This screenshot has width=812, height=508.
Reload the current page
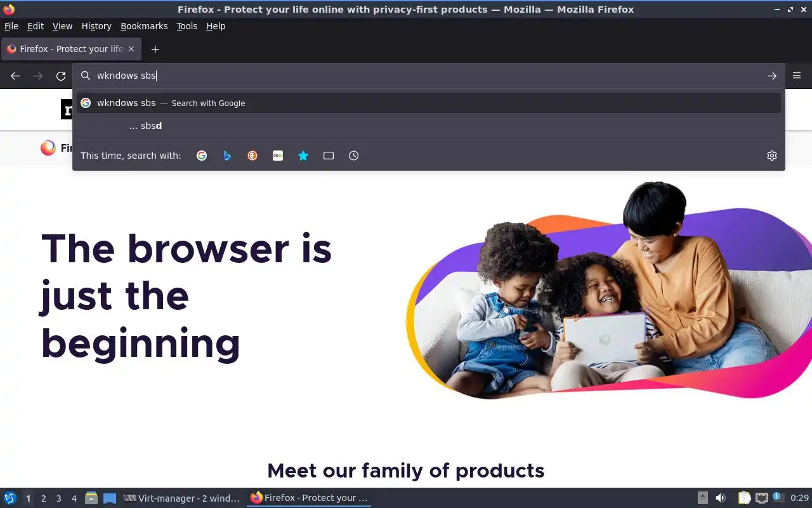pos(61,76)
